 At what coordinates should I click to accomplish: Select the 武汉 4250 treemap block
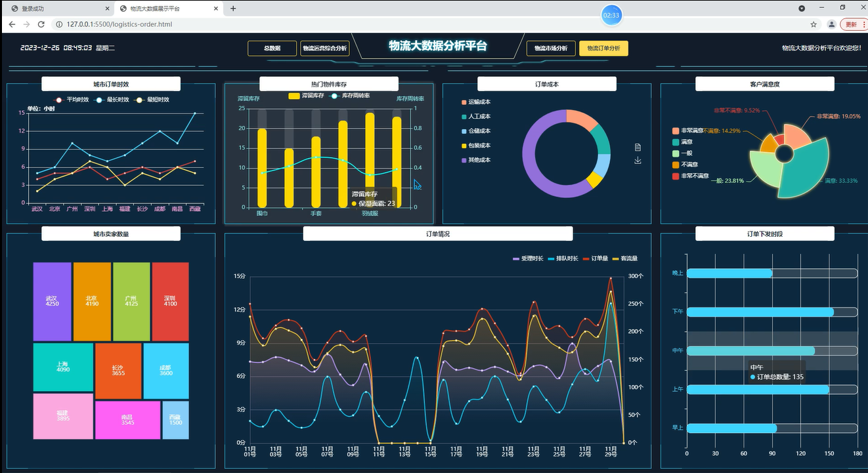click(53, 302)
